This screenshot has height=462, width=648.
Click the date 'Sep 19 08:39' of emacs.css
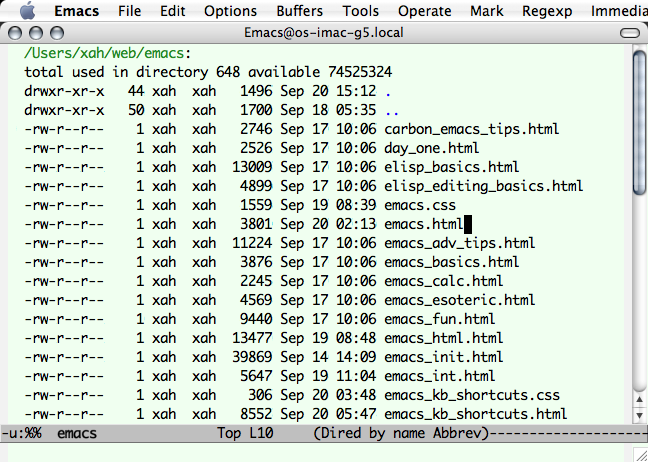point(328,205)
